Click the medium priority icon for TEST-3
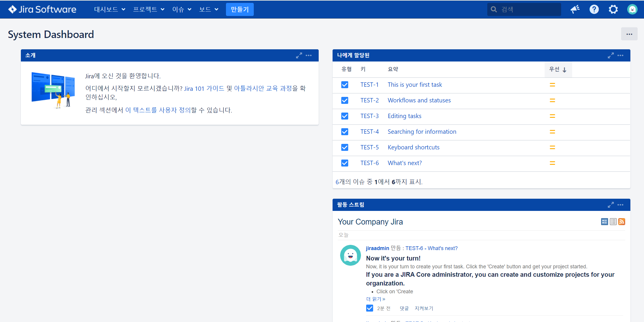Screen dimensions: 644x322 tap(552, 116)
